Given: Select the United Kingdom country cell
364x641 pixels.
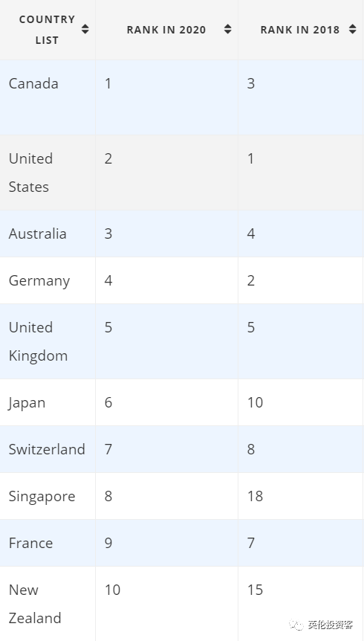Looking at the screenshot, I should click(48, 341).
